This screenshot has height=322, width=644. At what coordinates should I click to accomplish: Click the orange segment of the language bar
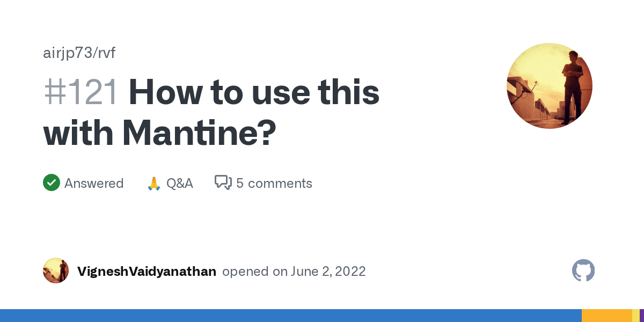tap(607, 316)
